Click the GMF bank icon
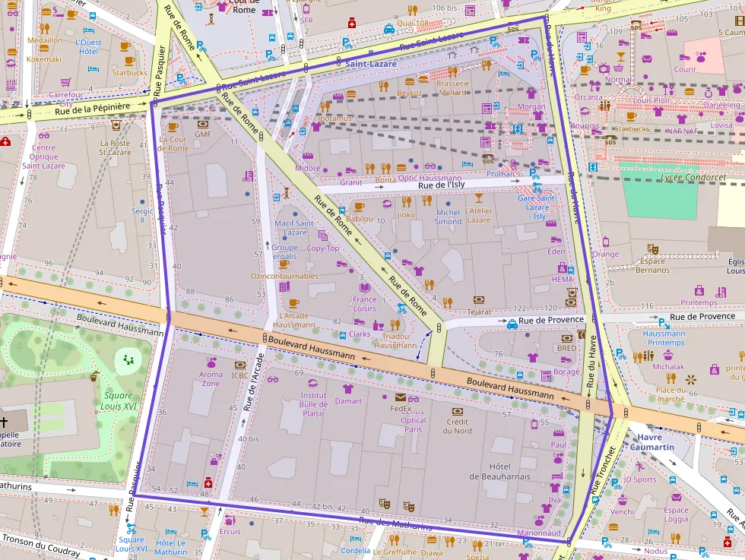Image resolution: width=745 pixels, height=560 pixels. pyautogui.click(x=202, y=122)
